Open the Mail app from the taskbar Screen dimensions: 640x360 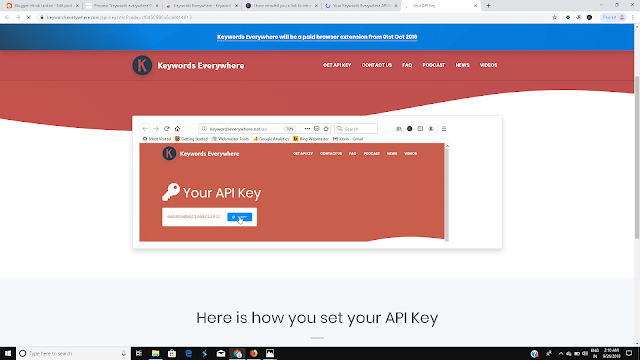[x=221, y=353]
